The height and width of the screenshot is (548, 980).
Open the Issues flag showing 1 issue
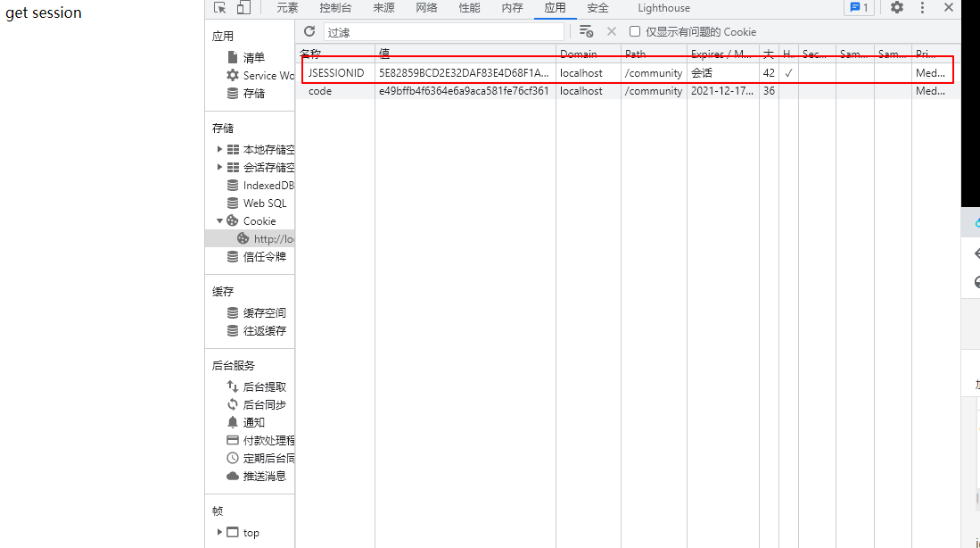[x=856, y=7]
